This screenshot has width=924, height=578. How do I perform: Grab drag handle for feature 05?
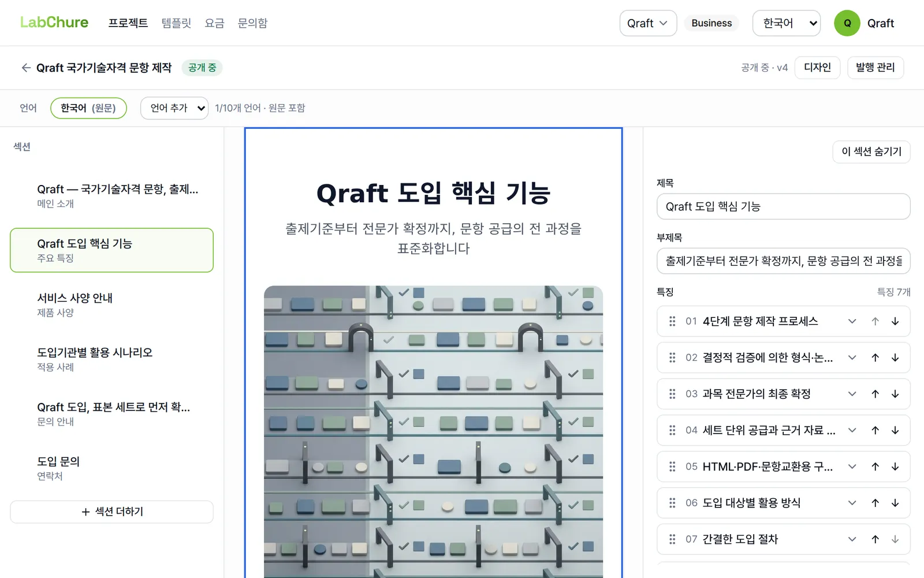pyautogui.click(x=672, y=466)
